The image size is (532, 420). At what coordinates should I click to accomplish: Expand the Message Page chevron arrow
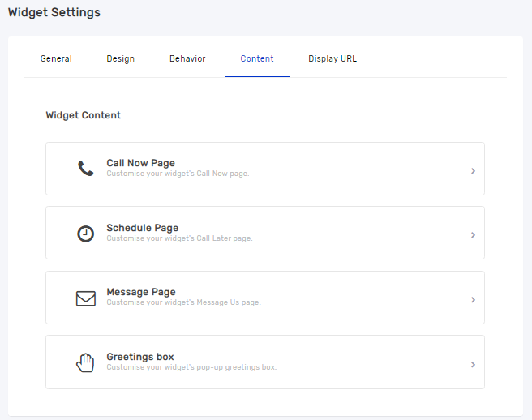pos(473,300)
